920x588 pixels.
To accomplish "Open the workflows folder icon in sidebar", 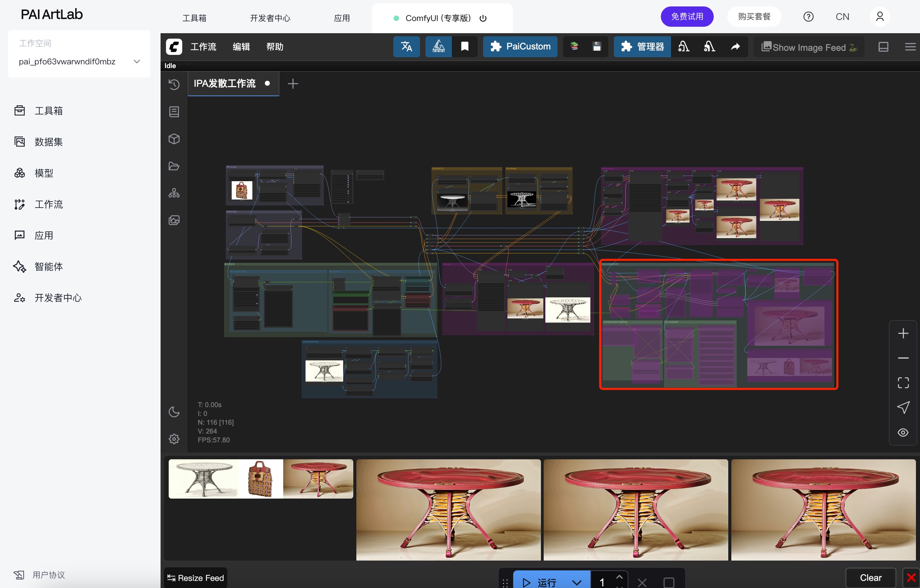I will (174, 166).
